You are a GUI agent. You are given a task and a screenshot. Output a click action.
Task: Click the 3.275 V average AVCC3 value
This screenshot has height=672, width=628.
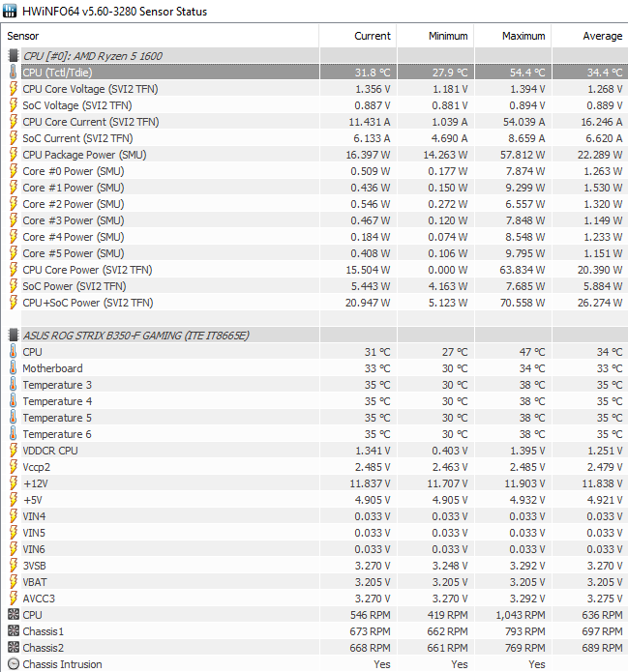605,599
